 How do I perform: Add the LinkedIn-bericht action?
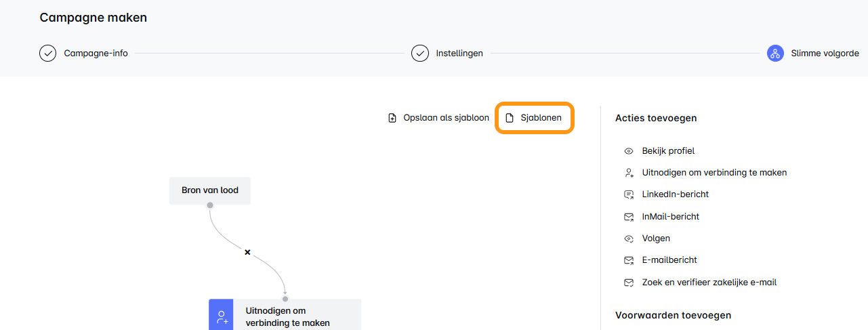click(675, 194)
